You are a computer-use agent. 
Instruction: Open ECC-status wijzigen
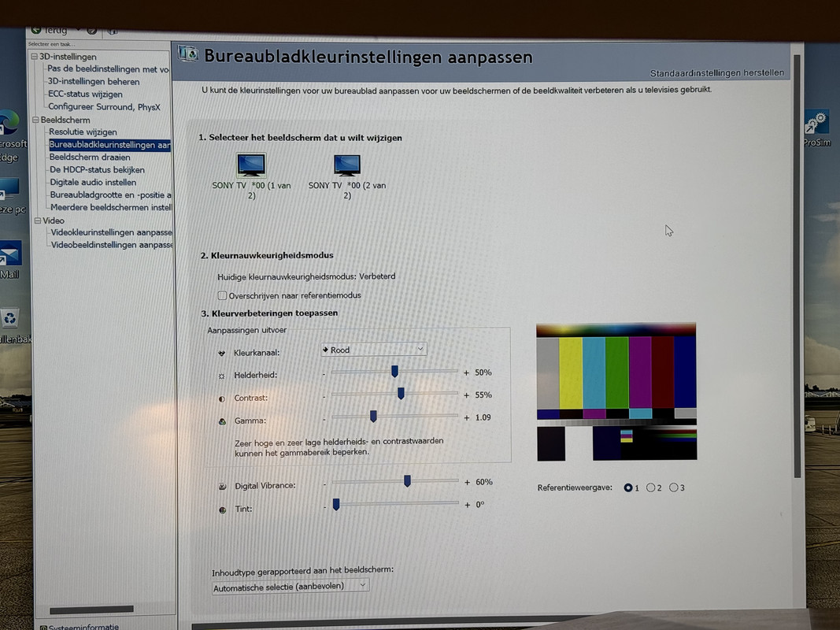tap(85, 94)
